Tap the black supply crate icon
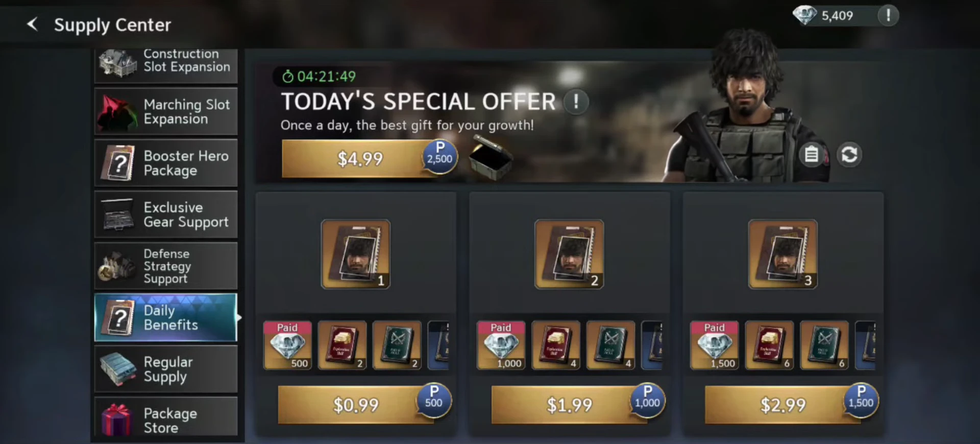The image size is (980, 444). click(490, 158)
